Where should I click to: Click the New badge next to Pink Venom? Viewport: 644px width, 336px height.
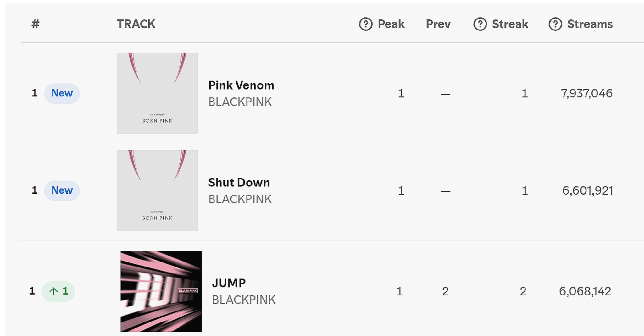(62, 93)
